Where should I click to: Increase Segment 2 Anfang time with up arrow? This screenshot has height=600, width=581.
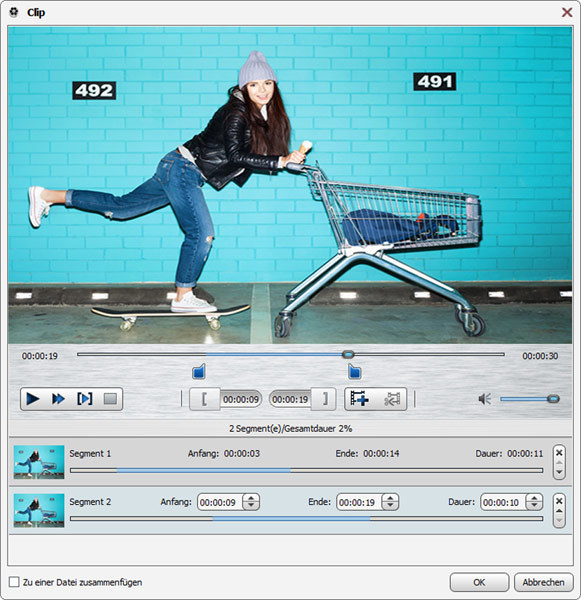251,499
